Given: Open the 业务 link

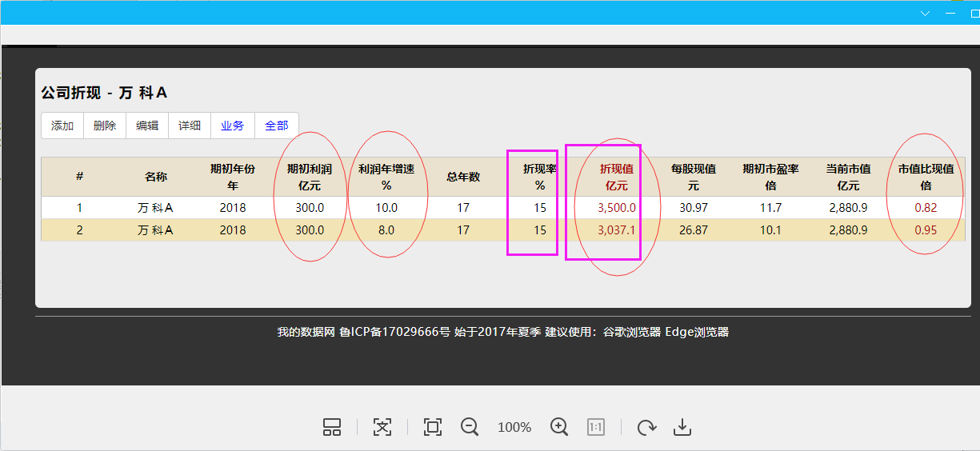Looking at the screenshot, I should [x=233, y=126].
